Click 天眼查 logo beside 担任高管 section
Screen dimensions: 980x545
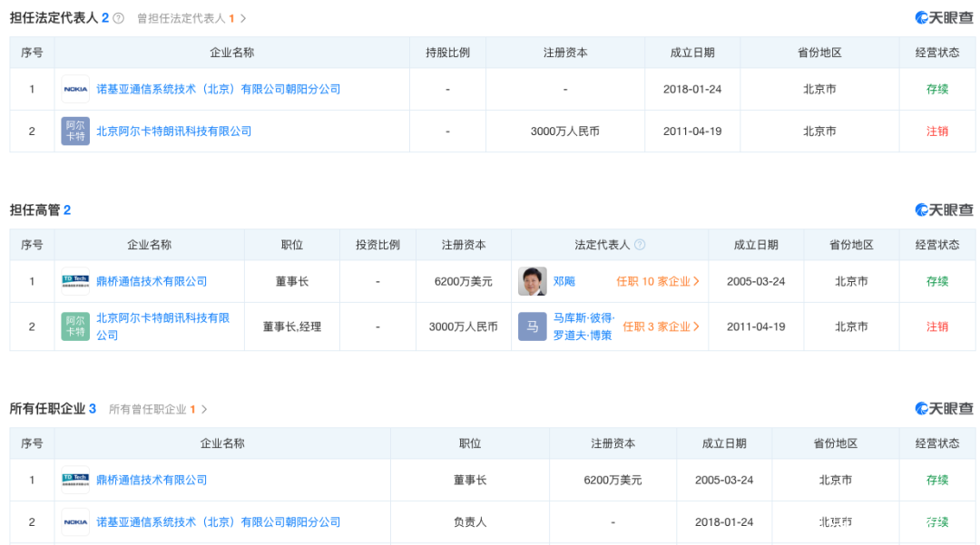pyautogui.click(x=944, y=209)
